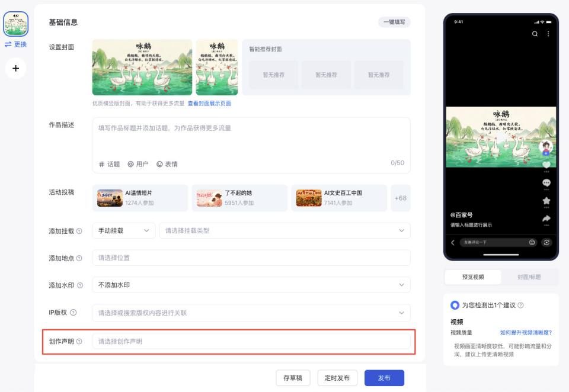Switch to 封面/标题 tab

529,277
